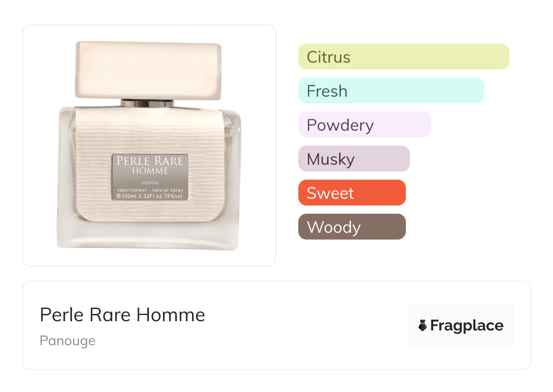Click the Fragplace bottle logo icon

click(x=423, y=325)
